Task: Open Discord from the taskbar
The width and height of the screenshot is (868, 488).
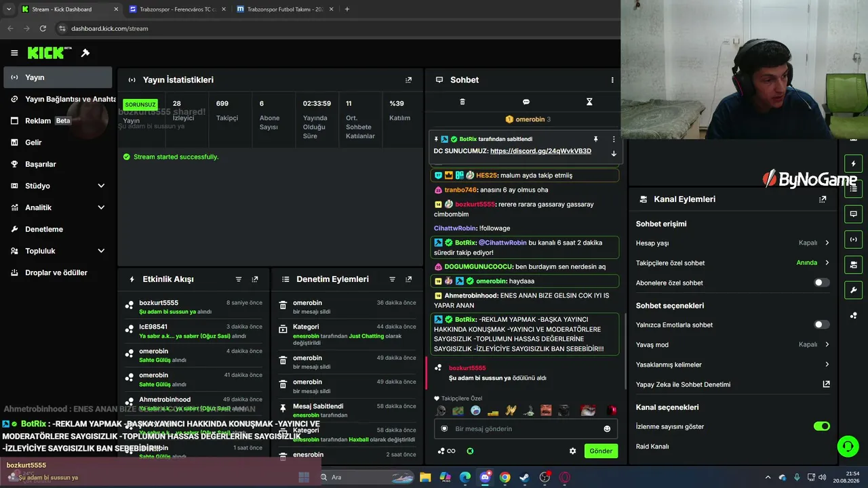Action: pyautogui.click(x=485, y=477)
